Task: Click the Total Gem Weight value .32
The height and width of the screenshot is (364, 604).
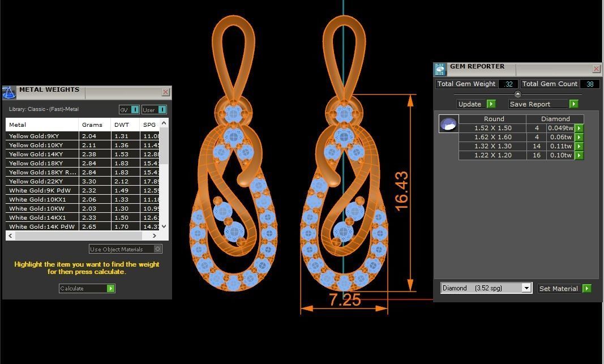Action: [508, 84]
